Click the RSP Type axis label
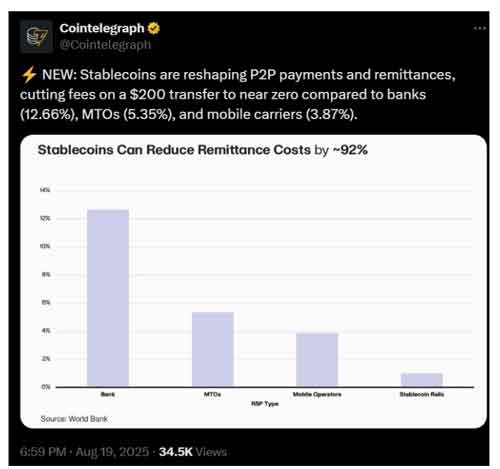This screenshot has width=500, height=469. pyautogui.click(x=265, y=404)
